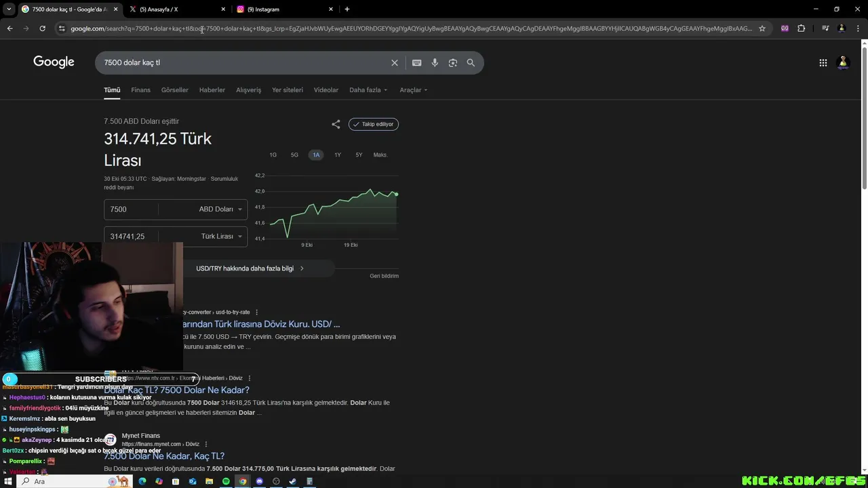Clear the search box with X icon
The image size is (868, 488).
tap(395, 62)
